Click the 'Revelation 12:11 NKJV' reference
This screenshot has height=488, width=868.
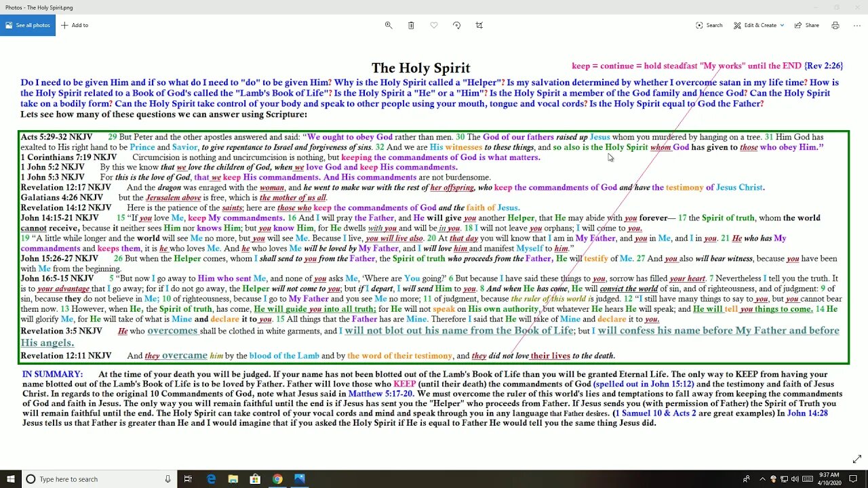click(66, 356)
